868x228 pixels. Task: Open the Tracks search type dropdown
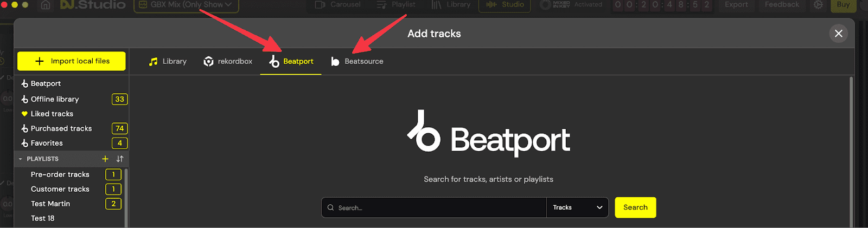click(577, 207)
